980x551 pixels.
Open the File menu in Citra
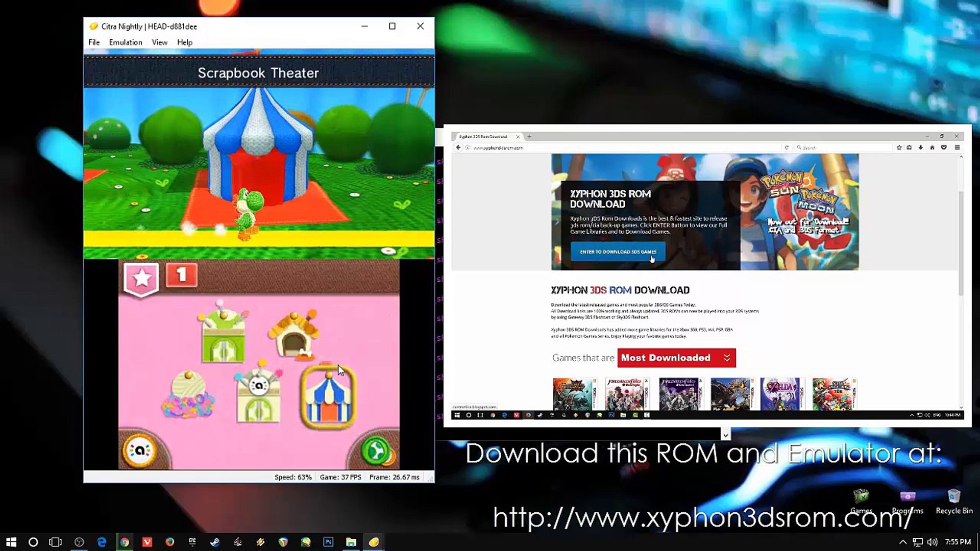94,42
